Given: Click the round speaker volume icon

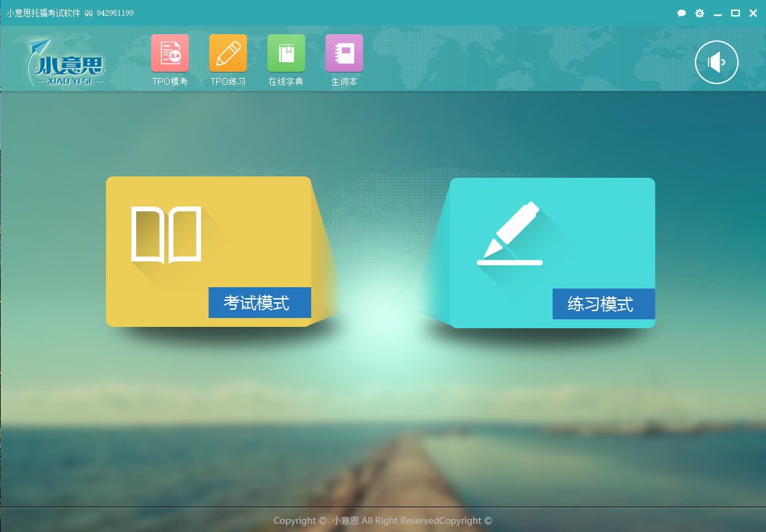Looking at the screenshot, I should coord(716,62).
